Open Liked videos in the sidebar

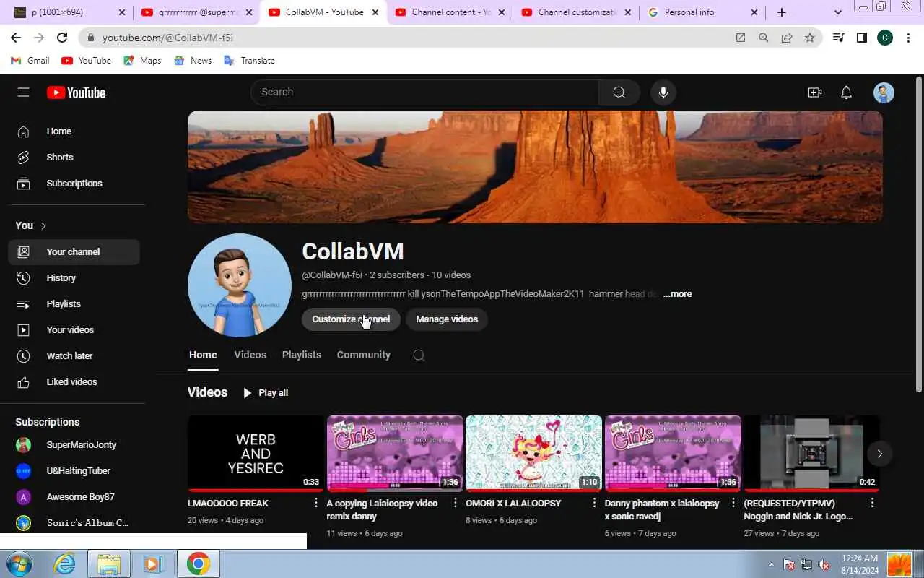coord(74,382)
